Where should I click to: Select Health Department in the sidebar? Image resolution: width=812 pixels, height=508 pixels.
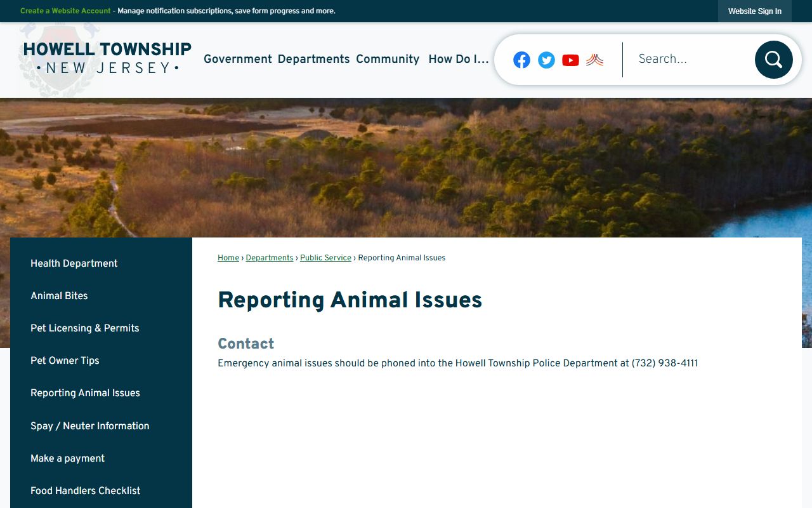click(x=74, y=264)
